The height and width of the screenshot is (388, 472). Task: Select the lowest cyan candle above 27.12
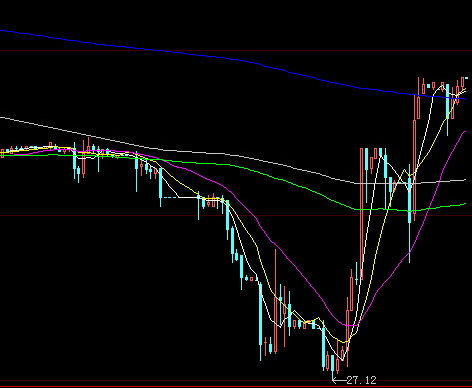(332, 367)
